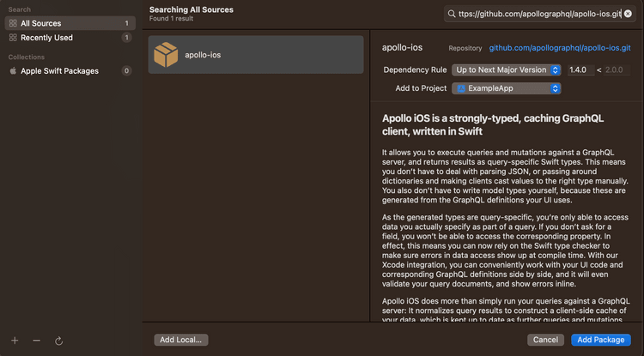Click the magnifying glass search icon
This screenshot has width=644, height=356.
pos(452,14)
